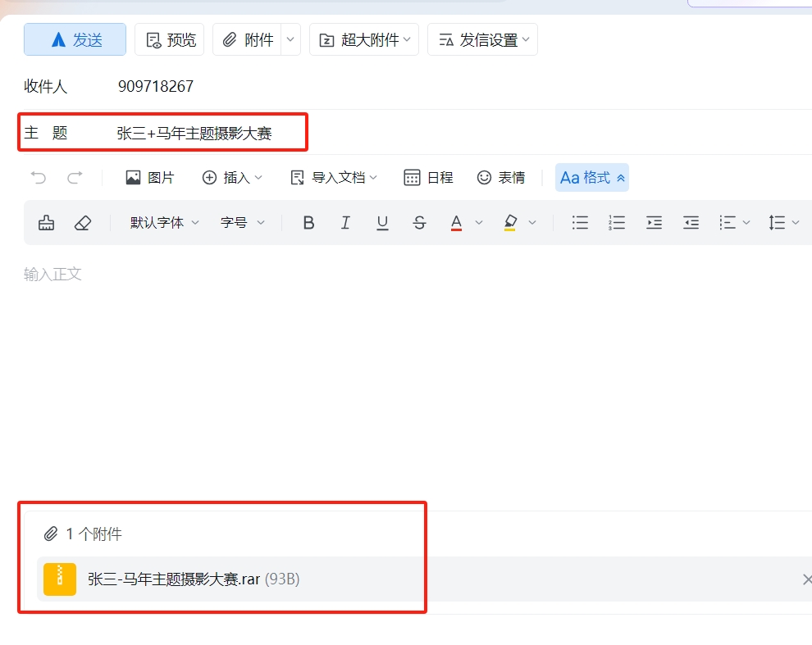Click the Bold formatting icon
Image resolution: width=812 pixels, height=645 pixels.
tap(308, 222)
